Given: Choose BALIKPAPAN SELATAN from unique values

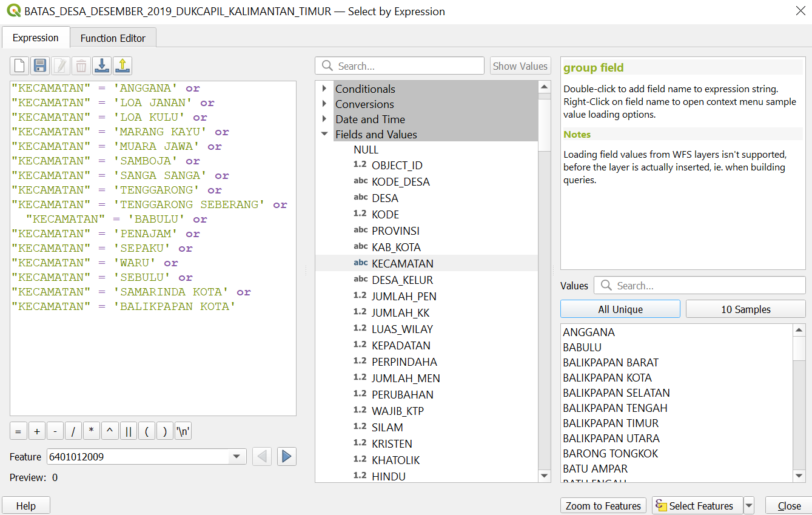Looking at the screenshot, I should pyautogui.click(x=616, y=392).
